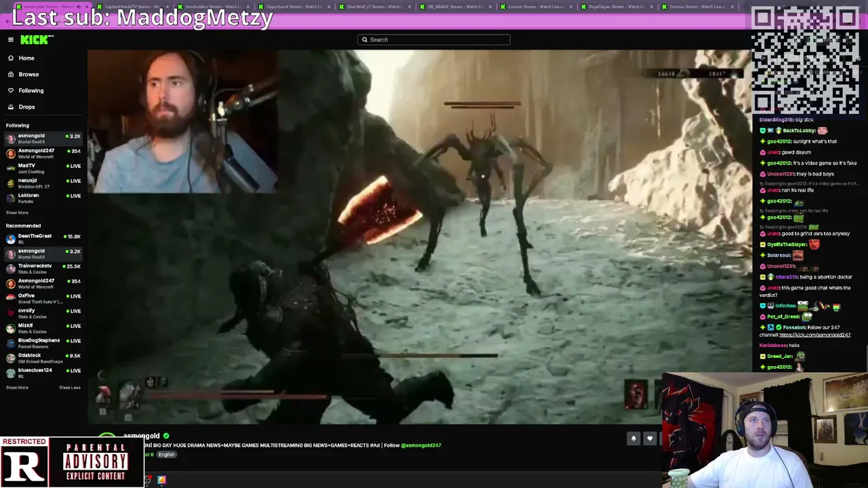Click username Solarsoul in chat
The height and width of the screenshot is (488, 868).
[x=780, y=256]
